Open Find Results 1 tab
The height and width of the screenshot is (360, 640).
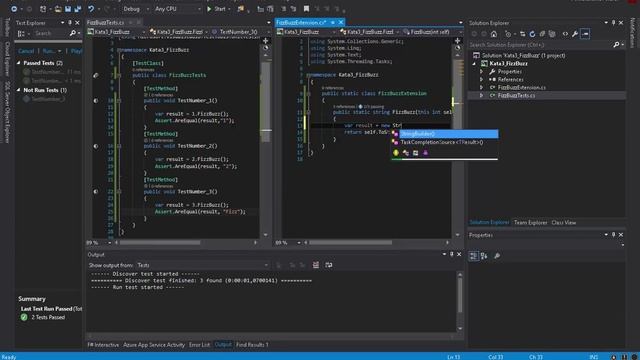click(x=252, y=345)
